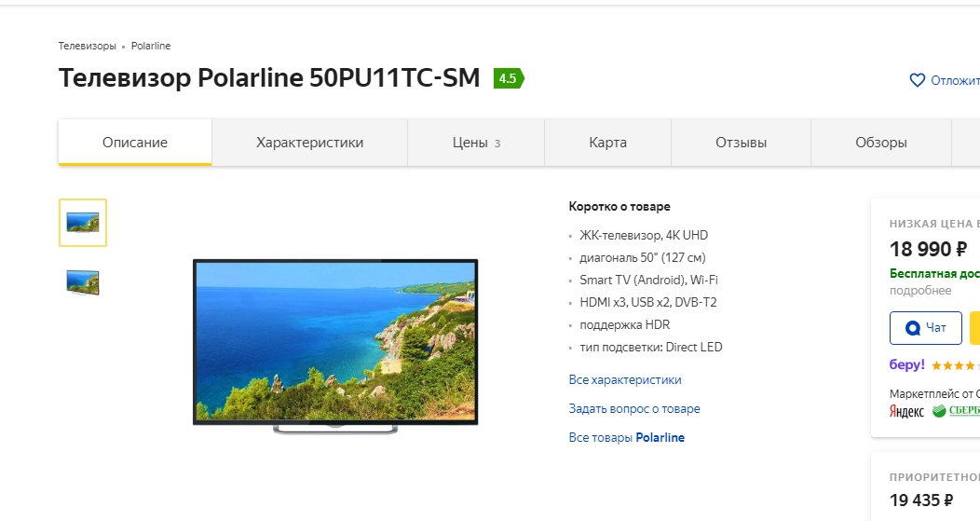This screenshot has height=521, width=980.
Task: Open the Цены tab
Action: tap(476, 142)
